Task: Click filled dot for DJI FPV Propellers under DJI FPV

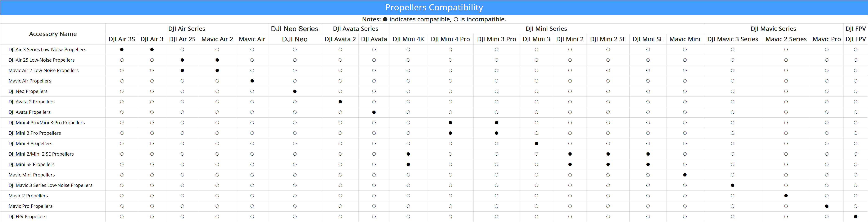Action: 855,217
